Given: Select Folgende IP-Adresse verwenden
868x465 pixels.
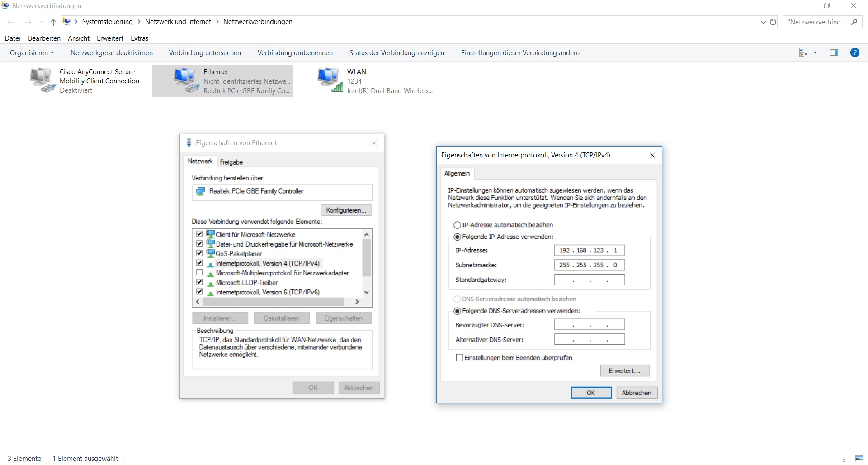Looking at the screenshot, I should point(458,237).
